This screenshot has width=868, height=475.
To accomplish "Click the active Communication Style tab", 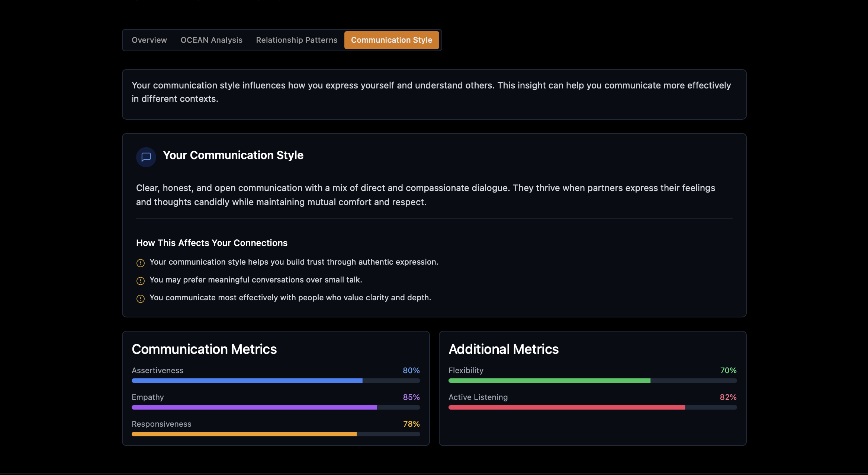I will pyautogui.click(x=391, y=40).
